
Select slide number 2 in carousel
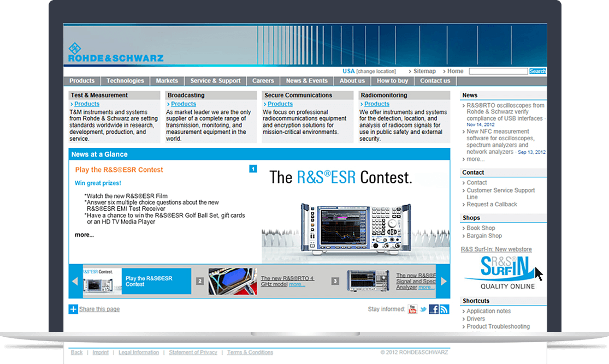coord(200,282)
